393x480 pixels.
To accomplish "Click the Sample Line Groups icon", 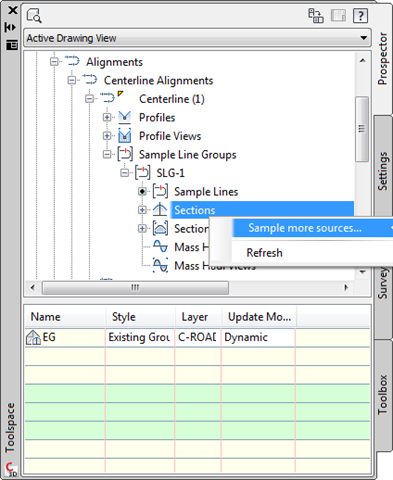I will coord(125,154).
